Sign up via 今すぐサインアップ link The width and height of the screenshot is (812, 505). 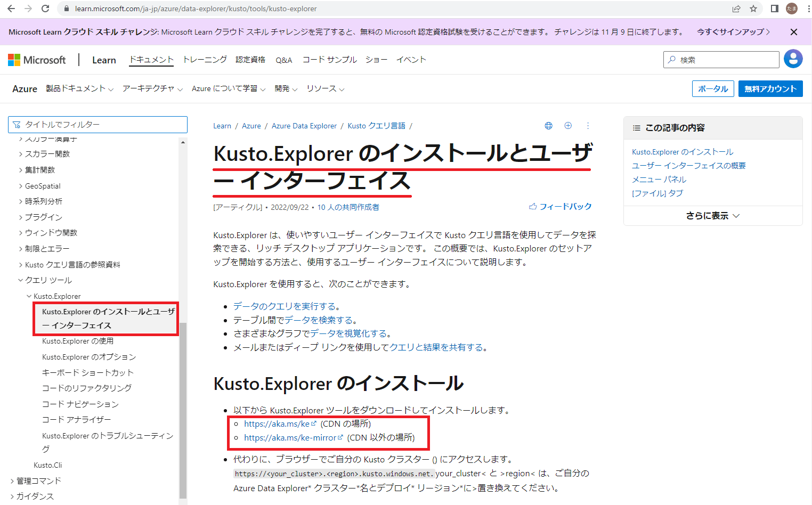pos(733,32)
